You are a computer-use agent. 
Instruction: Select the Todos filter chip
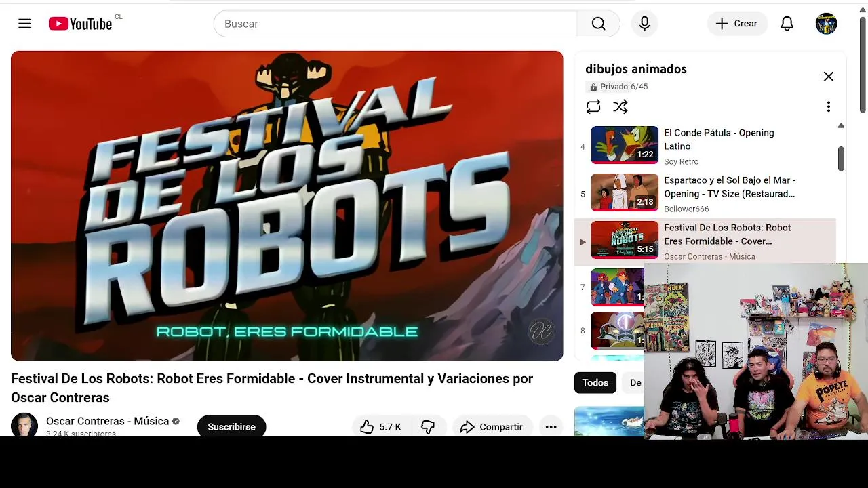click(595, 382)
